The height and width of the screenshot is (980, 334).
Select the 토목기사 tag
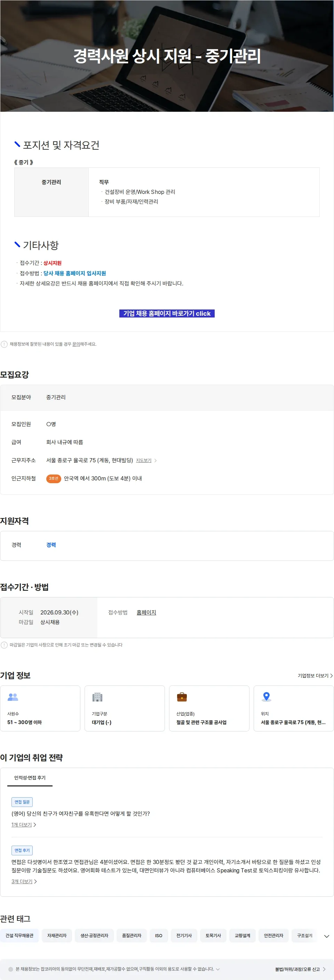click(x=213, y=935)
